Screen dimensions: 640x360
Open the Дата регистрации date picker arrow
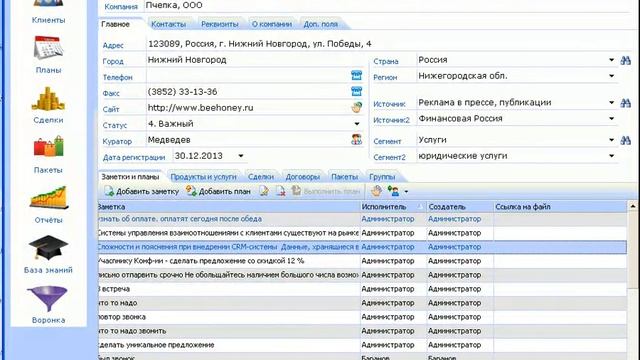pyautogui.click(x=241, y=156)
